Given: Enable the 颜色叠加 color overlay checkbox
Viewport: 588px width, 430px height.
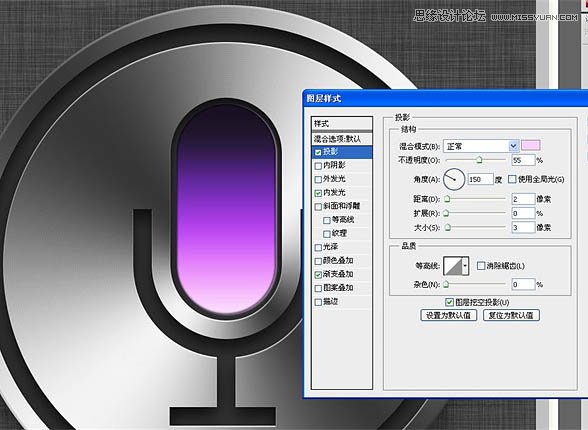Looking at the screenshot, I should (x=318, y=261).
